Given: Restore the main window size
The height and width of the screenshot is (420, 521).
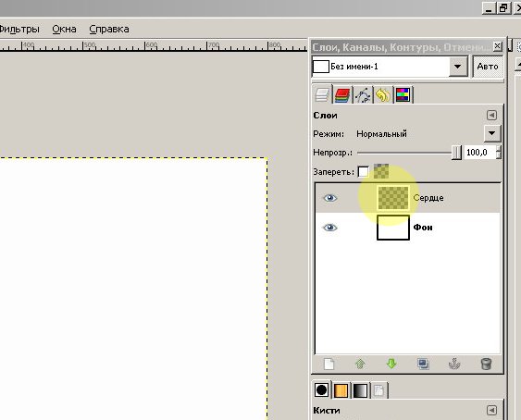Looking at the screenshot, I should tap(503, 8).
